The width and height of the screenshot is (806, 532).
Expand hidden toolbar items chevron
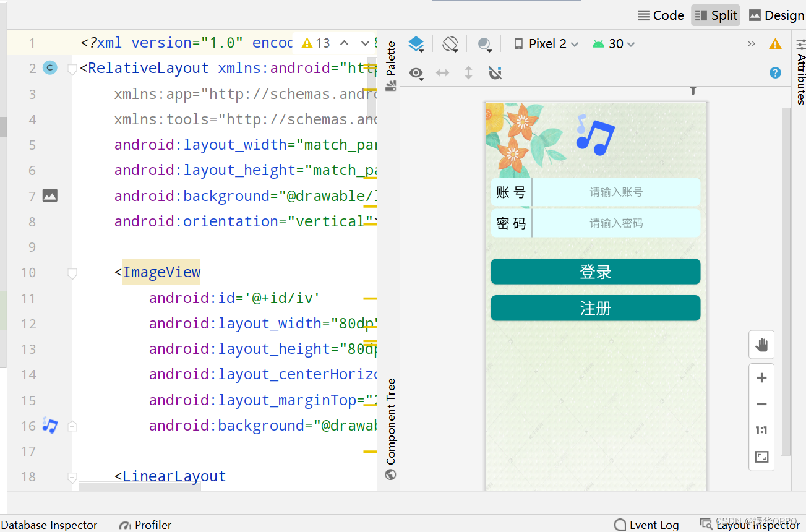click(752, 44)
